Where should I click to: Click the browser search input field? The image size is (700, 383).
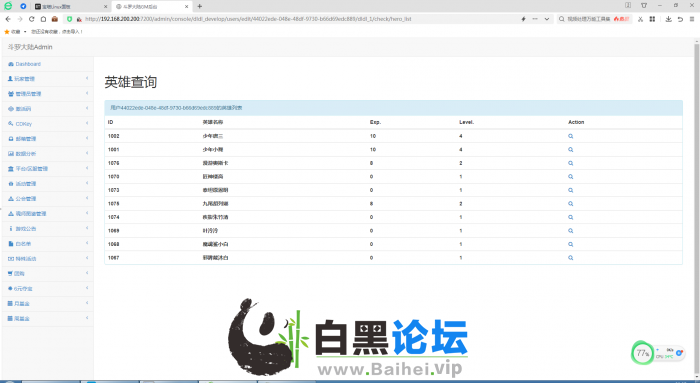594,19
